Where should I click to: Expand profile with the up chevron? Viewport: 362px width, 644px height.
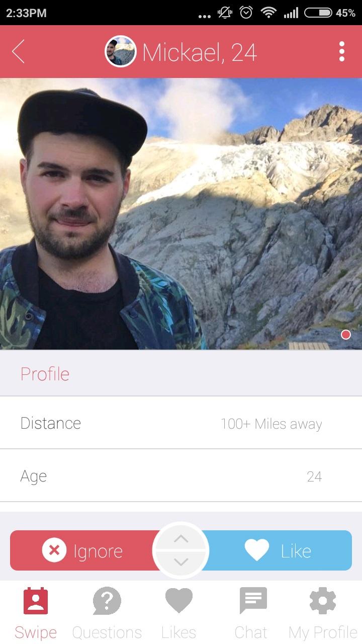pos(181,539)
